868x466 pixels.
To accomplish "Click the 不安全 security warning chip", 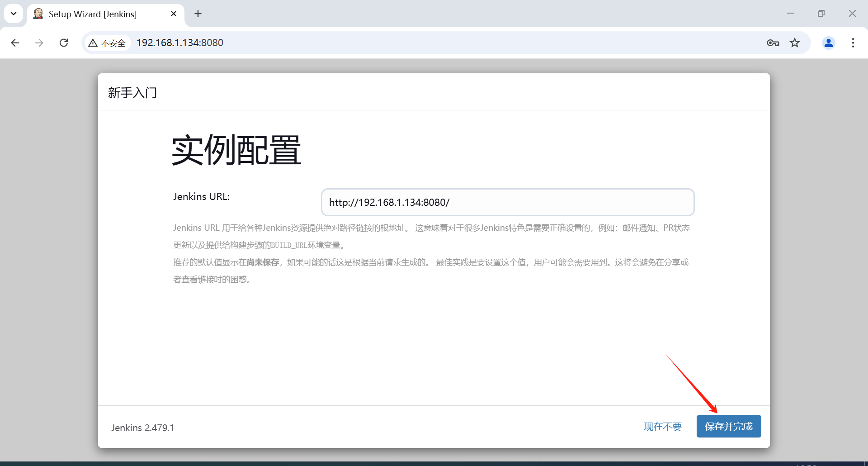I will [x=107, y=43].
